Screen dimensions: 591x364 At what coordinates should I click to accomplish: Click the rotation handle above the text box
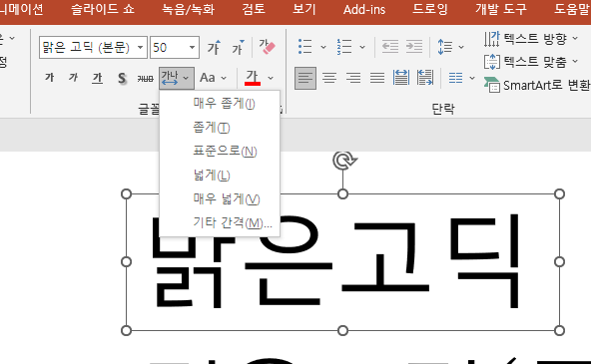(x=343, y=161)
